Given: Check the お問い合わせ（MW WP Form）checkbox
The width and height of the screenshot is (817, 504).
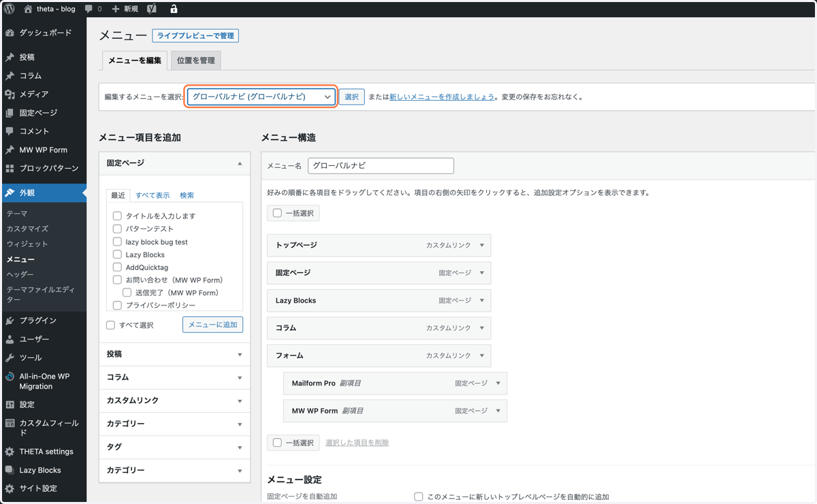Looking at the screenshot, I should (117, 280).
